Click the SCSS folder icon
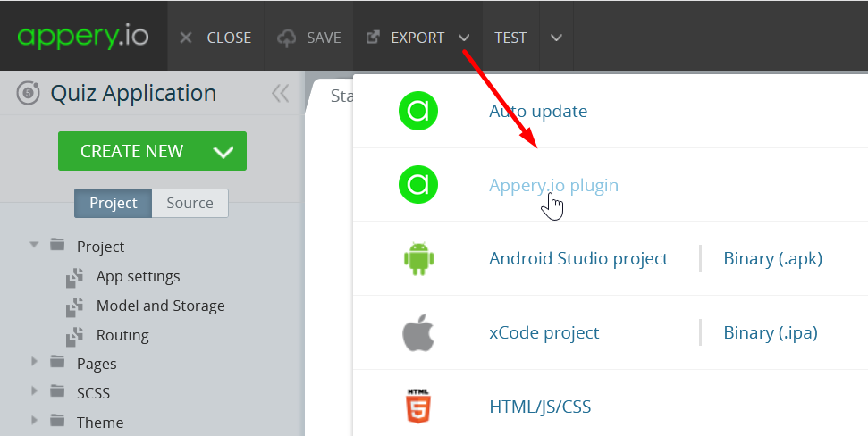The height and width of the screenshot is (436, 868). coord(57,390)
